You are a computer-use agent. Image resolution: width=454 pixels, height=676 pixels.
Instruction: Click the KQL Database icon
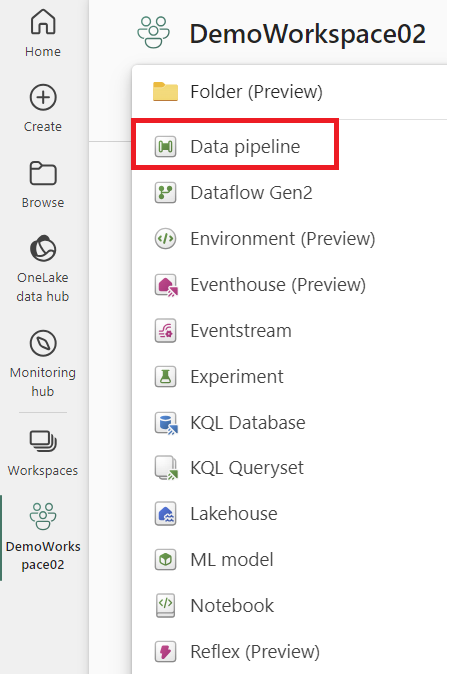point(166,423)
